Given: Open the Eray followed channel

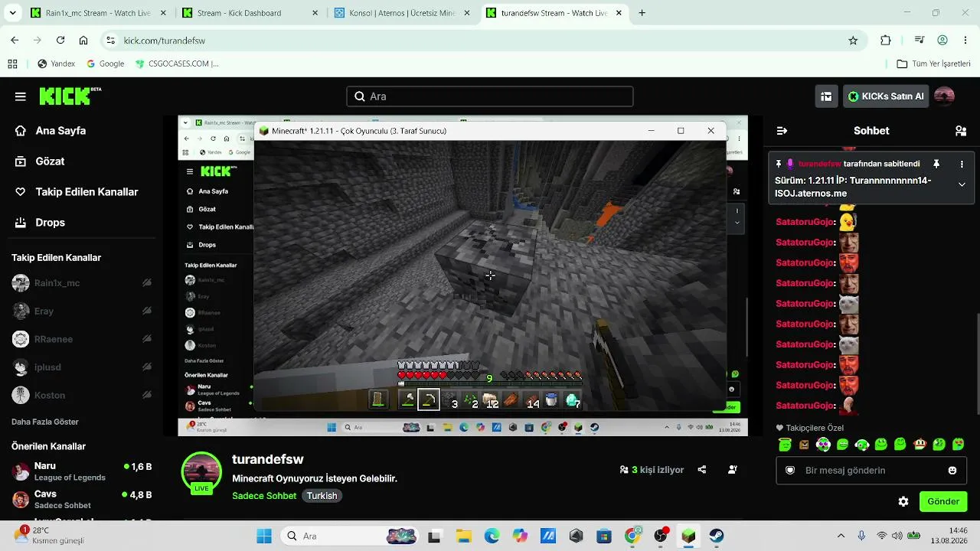Looking at the screenshot, I should [x=82, y=311].
